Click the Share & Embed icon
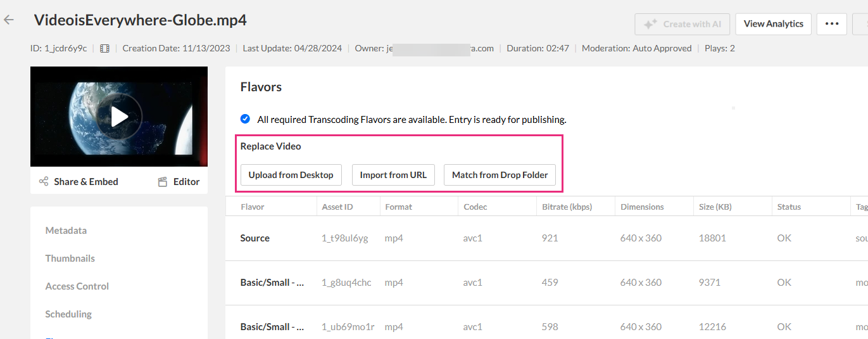The width and height of the screenshot is (868, 339). [x=44, y=181]
